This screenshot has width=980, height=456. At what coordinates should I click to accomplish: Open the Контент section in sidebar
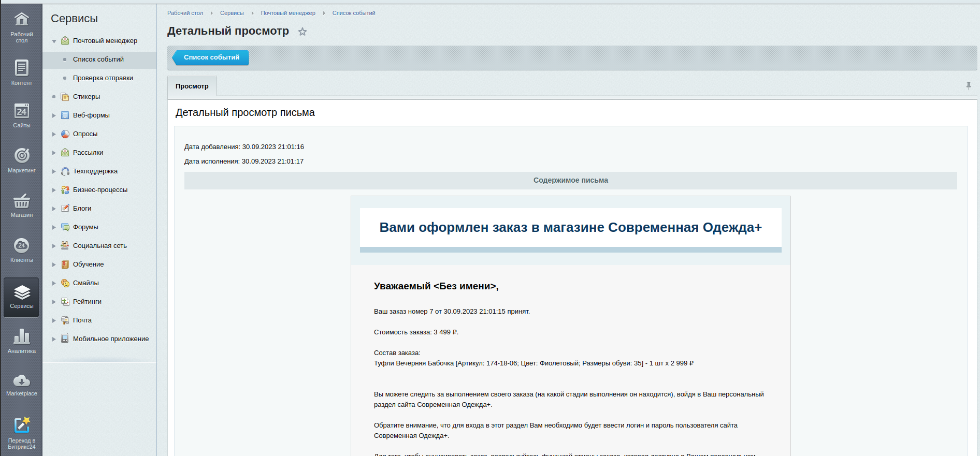21,69
